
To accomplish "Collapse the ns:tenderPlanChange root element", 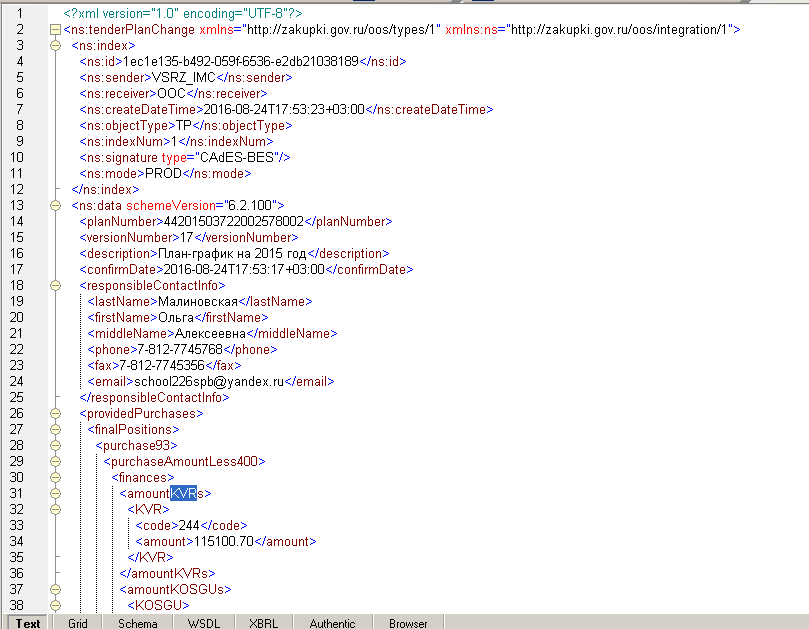I will coord(55,30).
